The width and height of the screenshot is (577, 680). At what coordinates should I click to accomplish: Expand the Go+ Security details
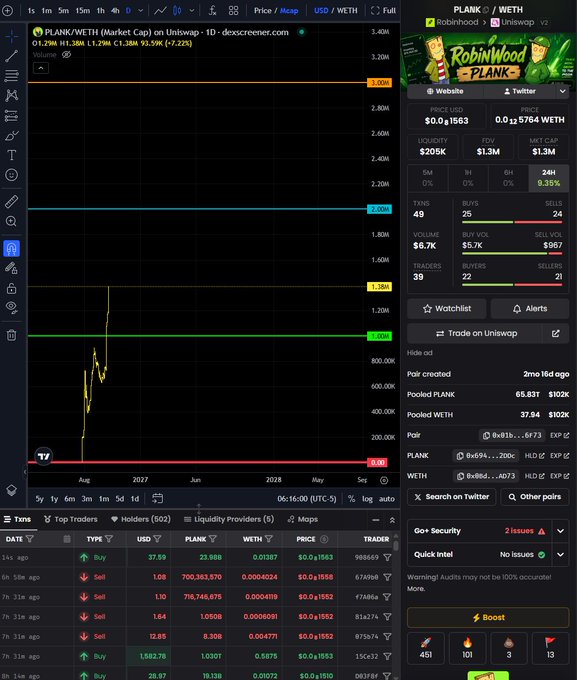point(560,531)
